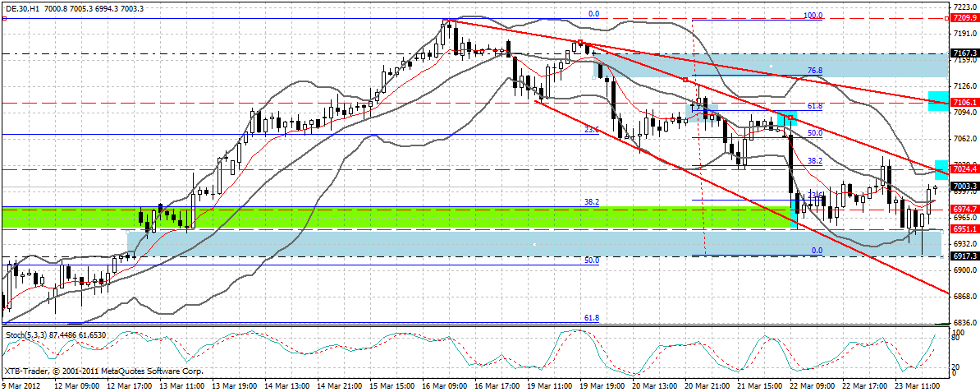This screenshot has height=392, width=980.
Task: Select the black 7167.3 price label
Action: click(x=964, y=54)
